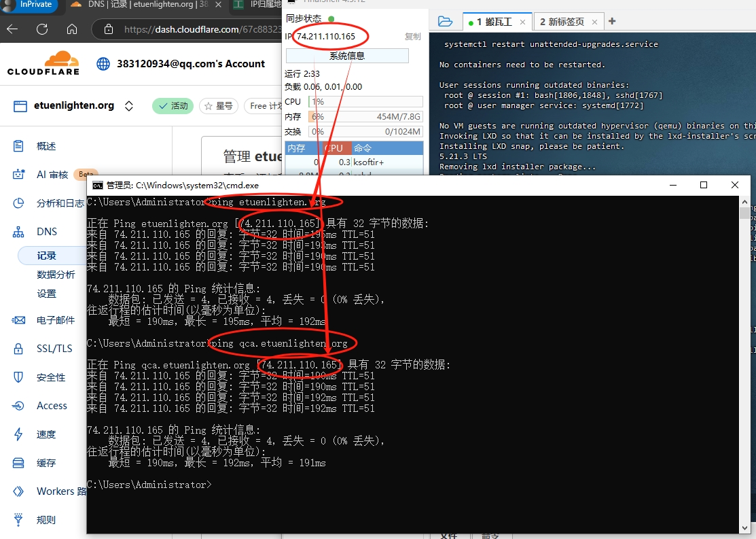The width and height of the screenshot is (756, 539).
Task: Click the 同步状态 green status dot
Action: [x=331, y=19]
